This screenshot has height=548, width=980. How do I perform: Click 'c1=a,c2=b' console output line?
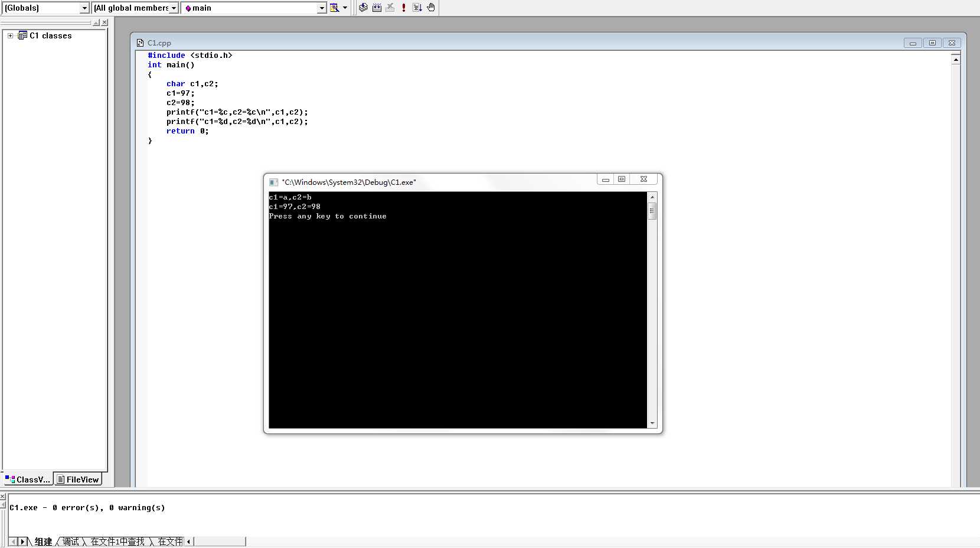pos(290,197)
